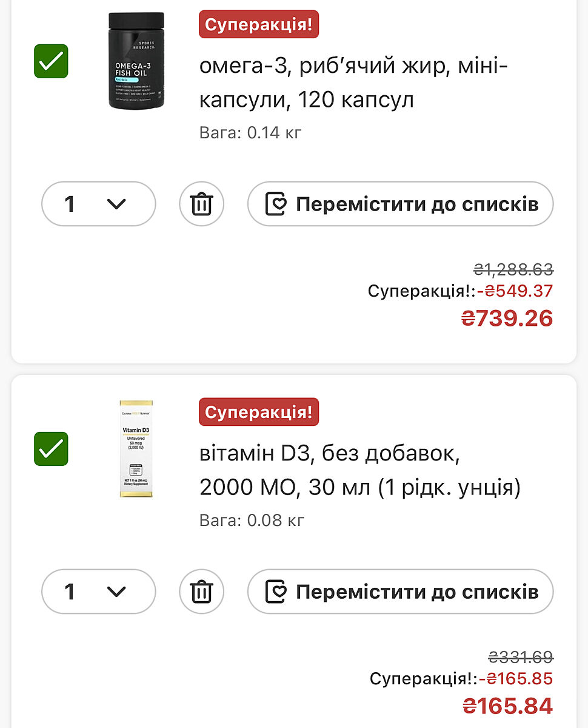Expand quantity chevron on Vitamin D3 row
The width and height of the screenshot is (588, 728).
click(116, 591)
